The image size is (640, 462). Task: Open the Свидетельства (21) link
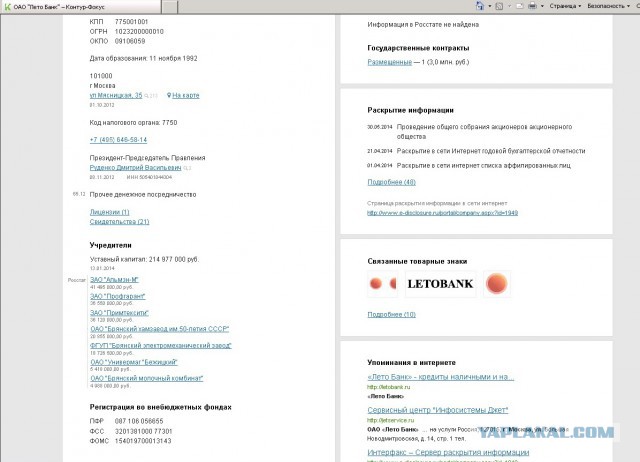pos(119,222)
